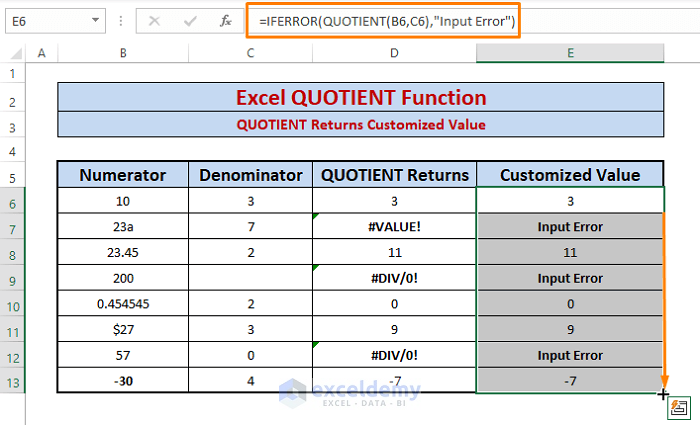Select active cell E6 showing 3
The width and height of the screenshot is (700, 425).
point(570,201)
